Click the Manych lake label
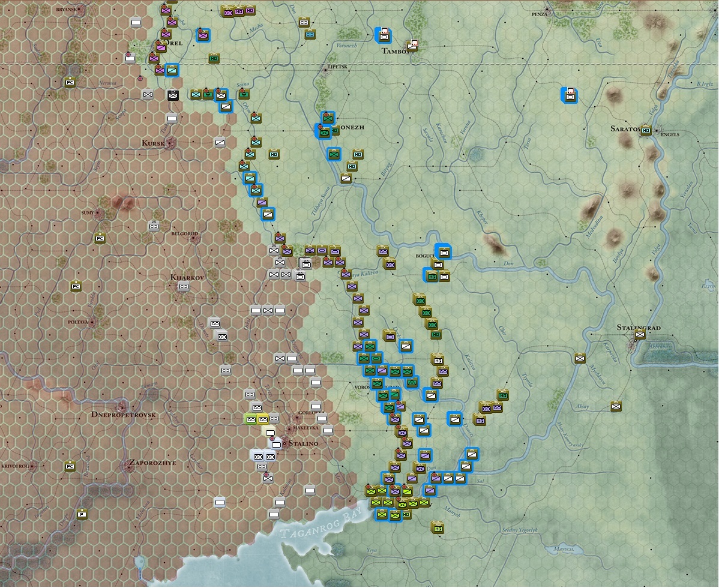 (x=564, y=548)
